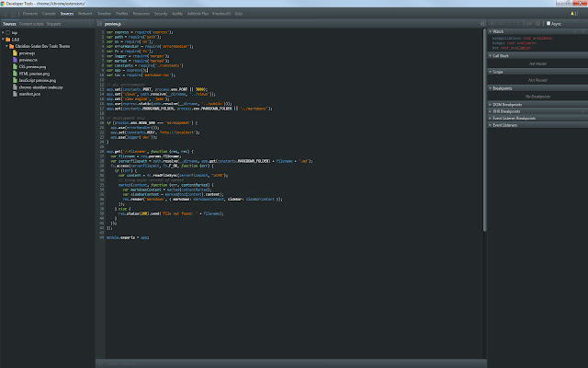Open manifest.json in the file tree
The width and height of the screenshot is (588, 368).
click(x=29, y=94)
